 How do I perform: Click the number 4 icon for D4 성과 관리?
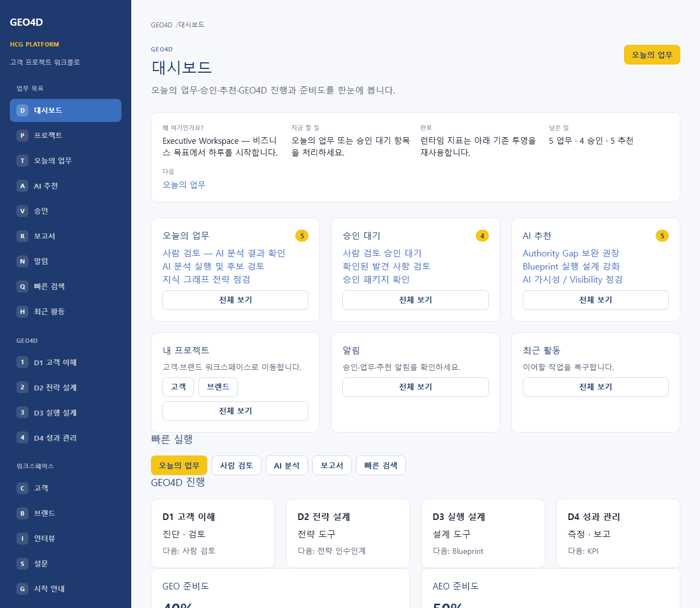[x=22, y=438]
